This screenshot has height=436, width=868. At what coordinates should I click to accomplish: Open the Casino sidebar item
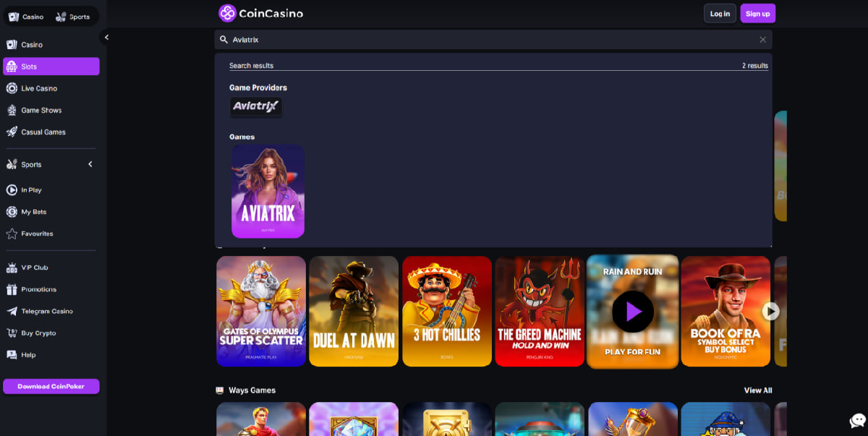51,45
